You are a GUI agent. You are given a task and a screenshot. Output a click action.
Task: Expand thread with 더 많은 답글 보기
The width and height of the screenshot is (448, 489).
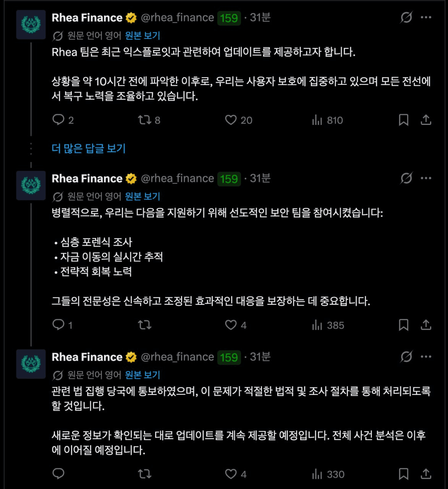click(89, 148)
